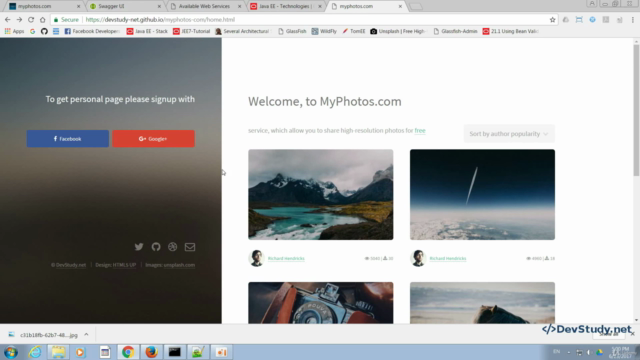This screenshot has height=360, width=640.
Task: Click the browser back arrow
Action: [x=8, y=20]
